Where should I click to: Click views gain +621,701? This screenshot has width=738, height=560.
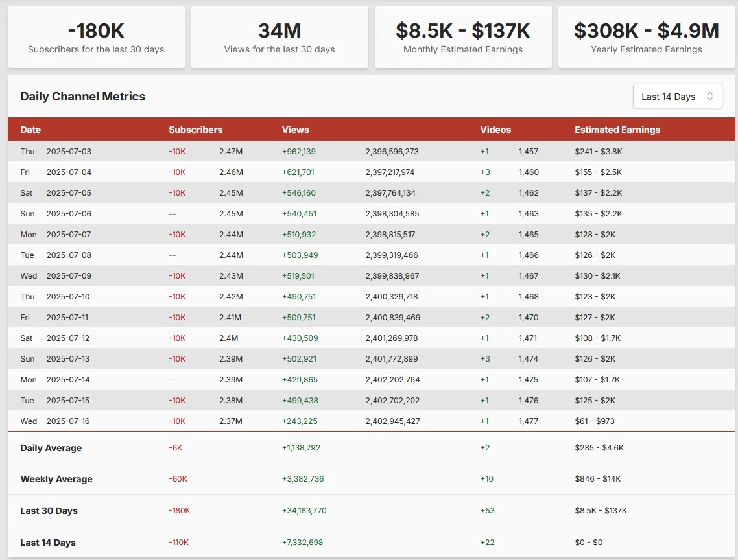click(x=298, y=172)
